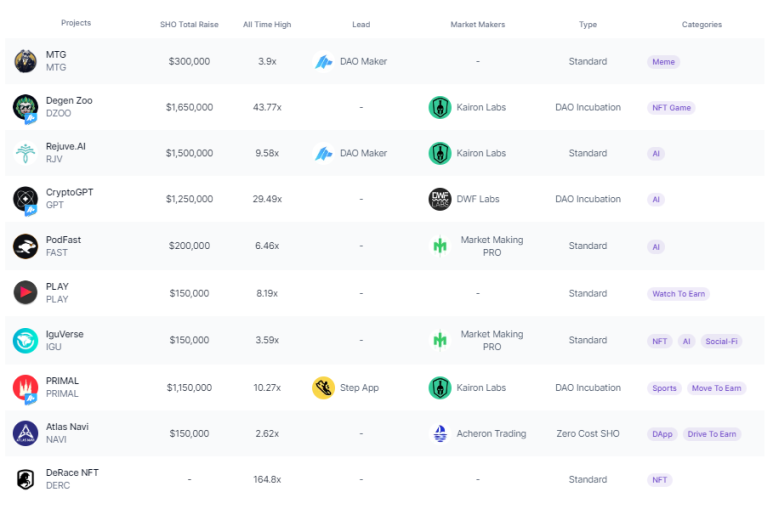Click the Categories column header

point(702,24)
